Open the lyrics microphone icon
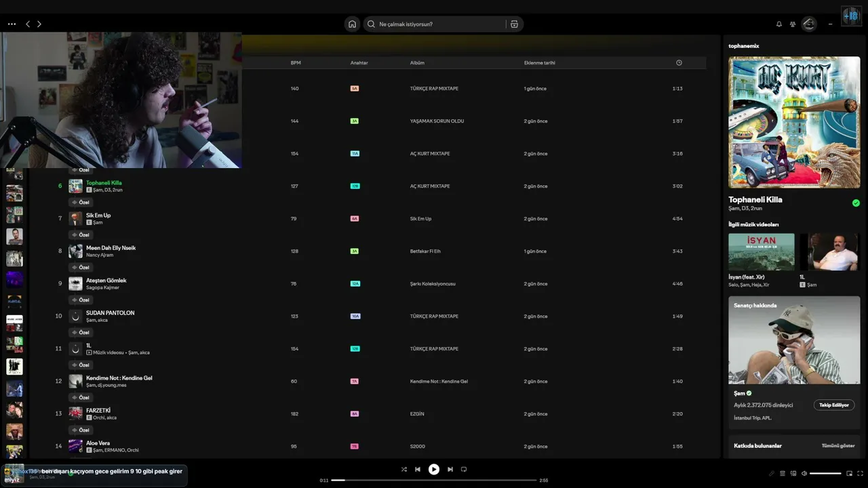The image size is (868, 488). pos(772,473)
